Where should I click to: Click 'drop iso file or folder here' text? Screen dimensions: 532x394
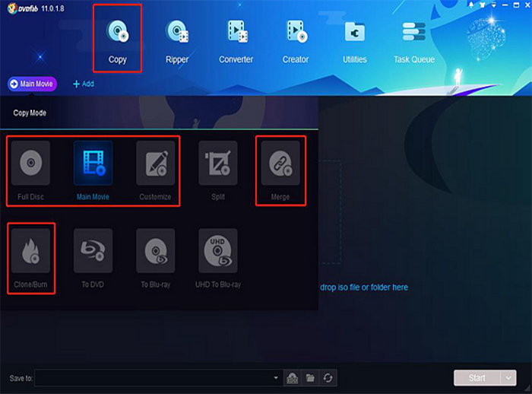tap(364, 288)
